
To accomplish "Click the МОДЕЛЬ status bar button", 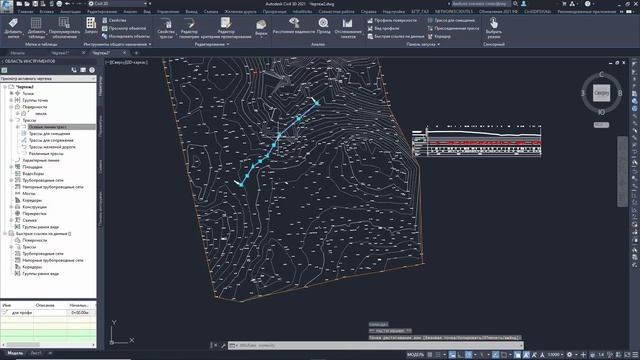I will [x=416, y=355].
